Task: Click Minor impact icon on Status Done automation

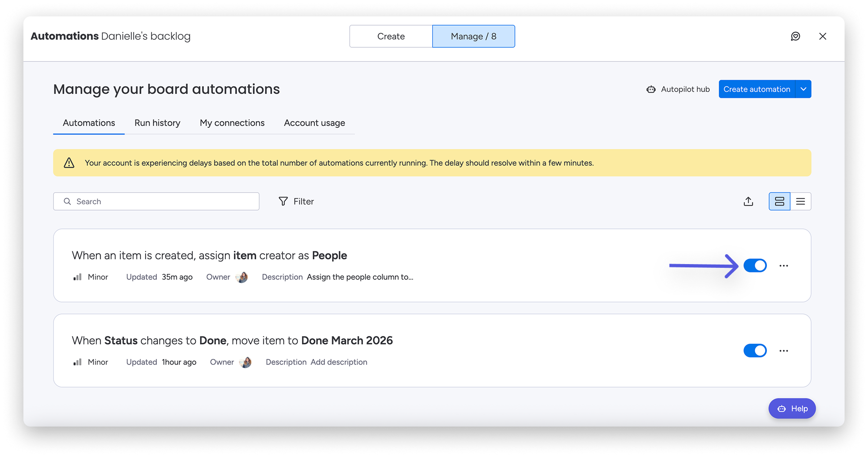Action: pyautogui.click(x=77, y=362)
